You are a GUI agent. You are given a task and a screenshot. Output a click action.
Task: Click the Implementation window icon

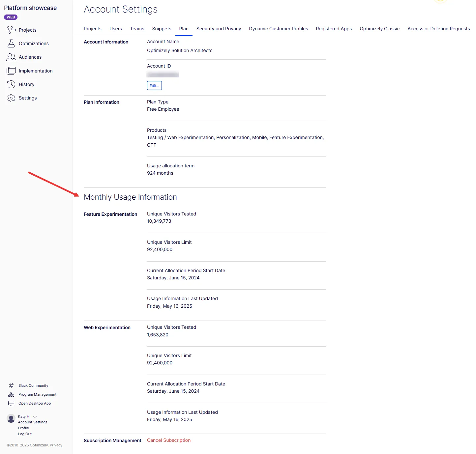pyautogui.click(x=11, y=71)
